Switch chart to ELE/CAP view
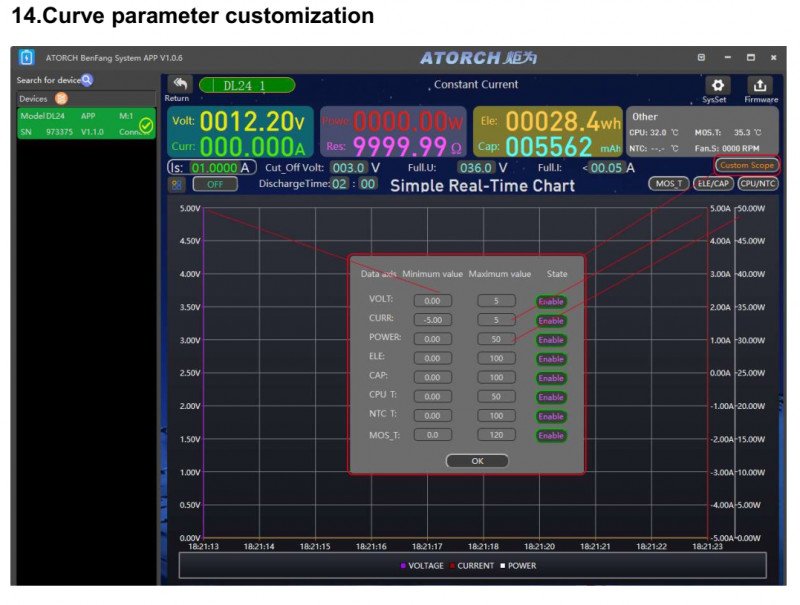800x605 pixels. pyautogui.click(x=713, y=183)
